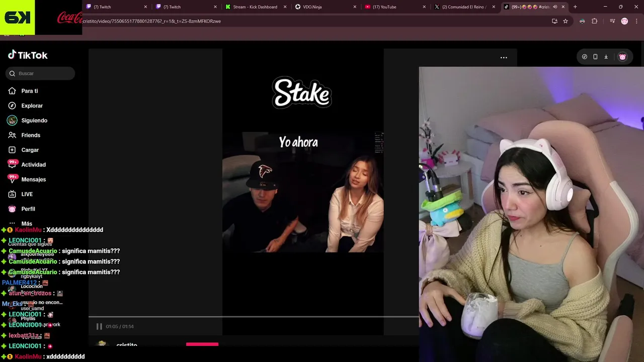The image size is (644, 362).
Task: Click the 99+ Mensajes badge icon
Action: pyautogui.click(x=12, y=178)
